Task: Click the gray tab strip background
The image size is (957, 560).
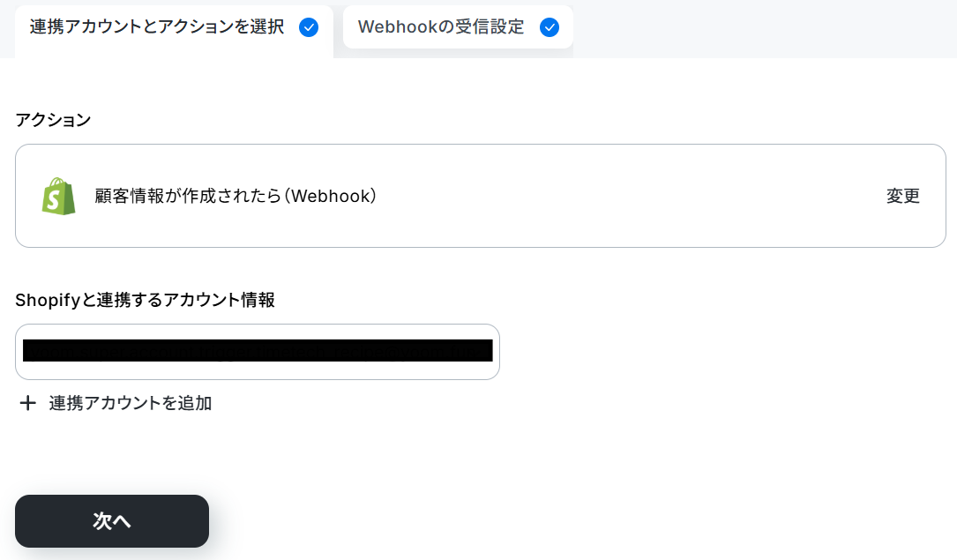Action: tap(763, 29)
